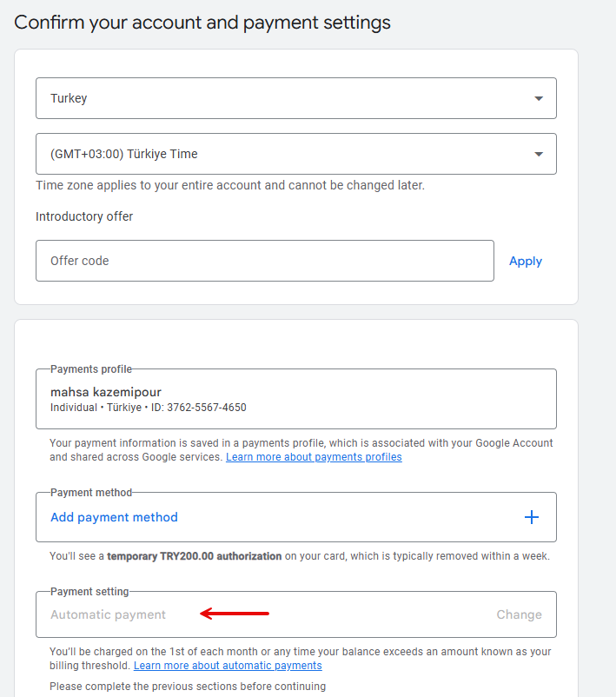This screenshot has width=616, height=697.
Task: Click the time zone dropdown arrow icon
Action: (538, 153)
